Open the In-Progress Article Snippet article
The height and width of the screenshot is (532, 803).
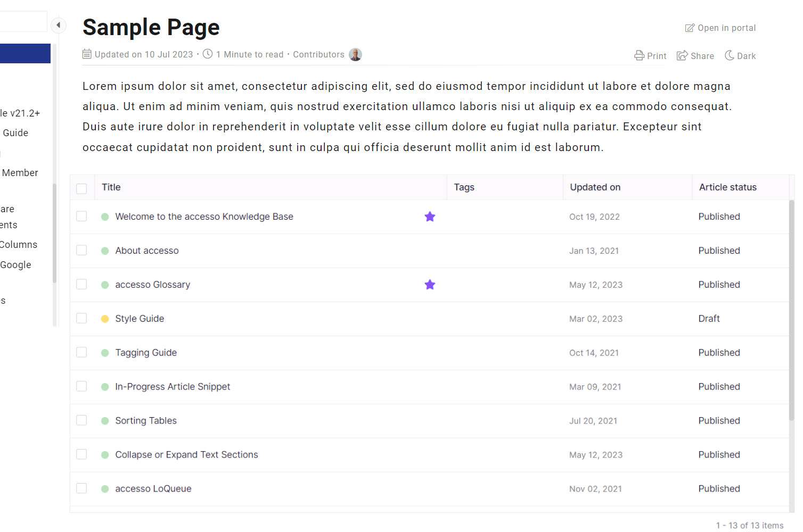[173, 387]
